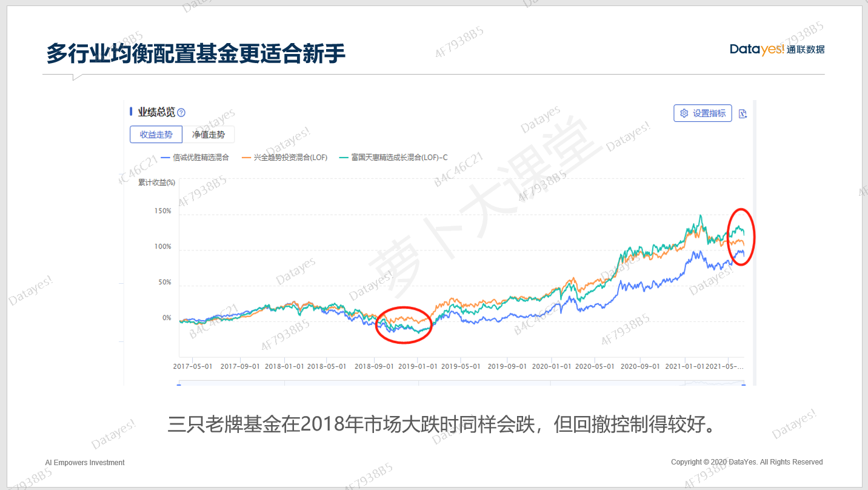This screenshot has height=490, width=868.
Task: Hide the 富国天惠精选成长混合(LOF)-C series
Action: (399, 158)
